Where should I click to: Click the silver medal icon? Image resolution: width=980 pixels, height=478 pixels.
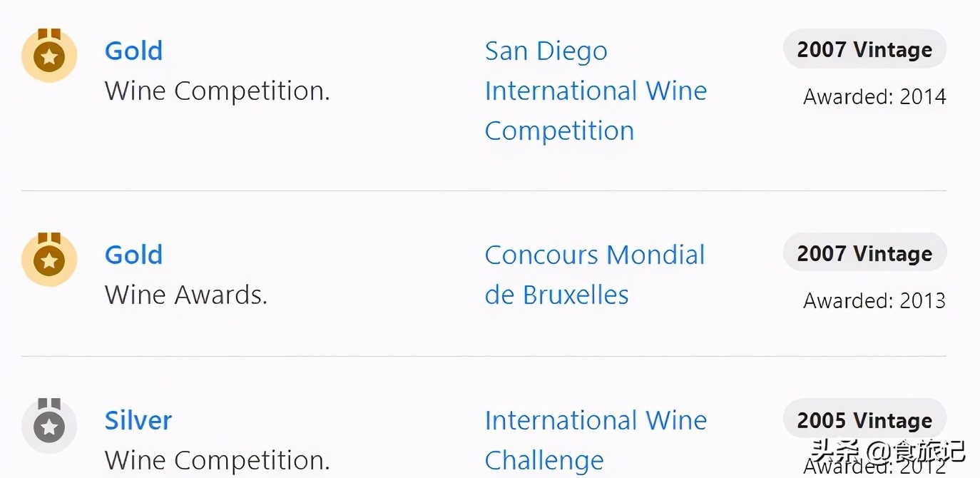[49, 425]
